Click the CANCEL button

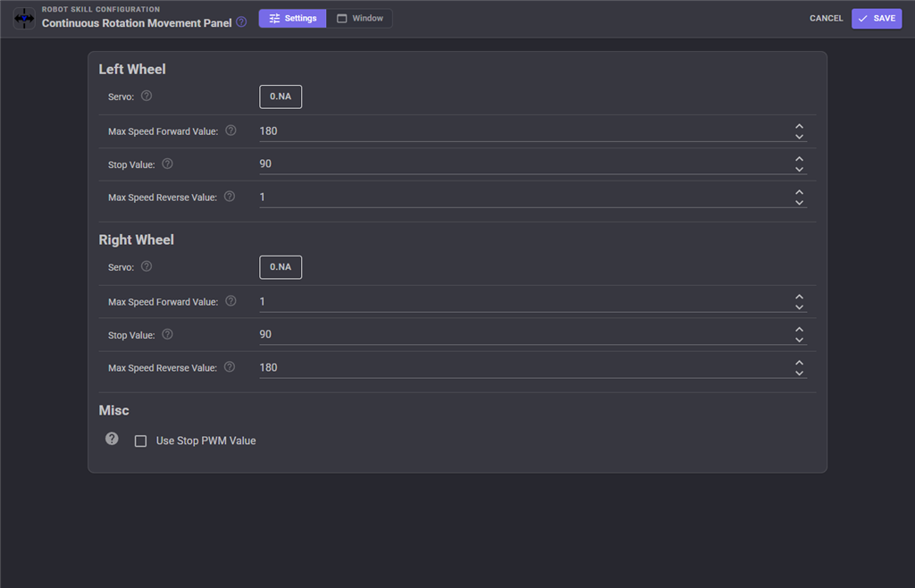coord(827,18)
